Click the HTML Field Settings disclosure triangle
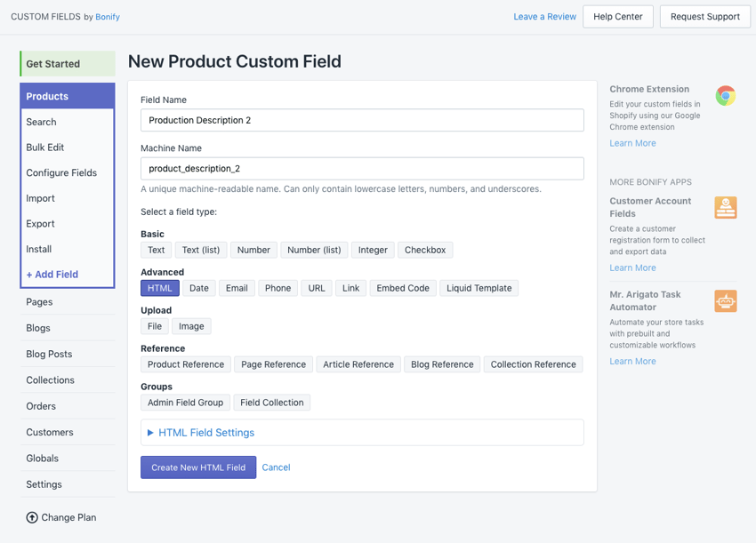This screenshot has width=756, height=543. [x=150, y=433]
